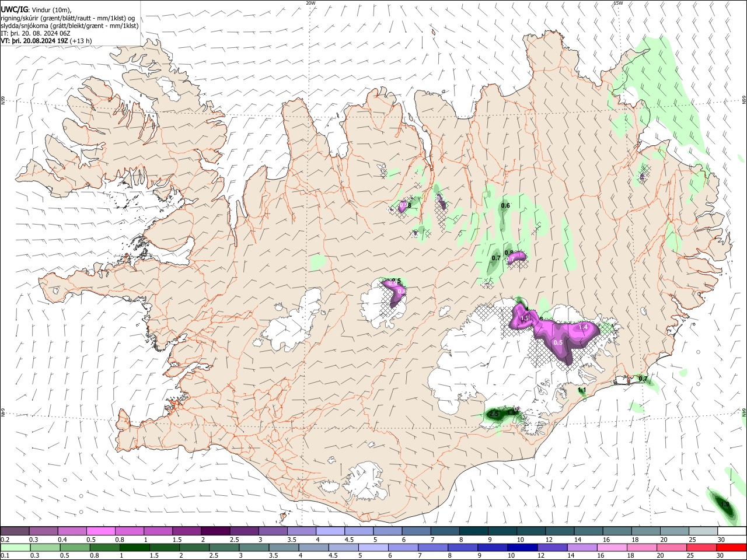This screenshot has height=560, width=747.
Task: Click the '15W' longitude label at top
Action: pyautogui.click(x=618, y=3)
